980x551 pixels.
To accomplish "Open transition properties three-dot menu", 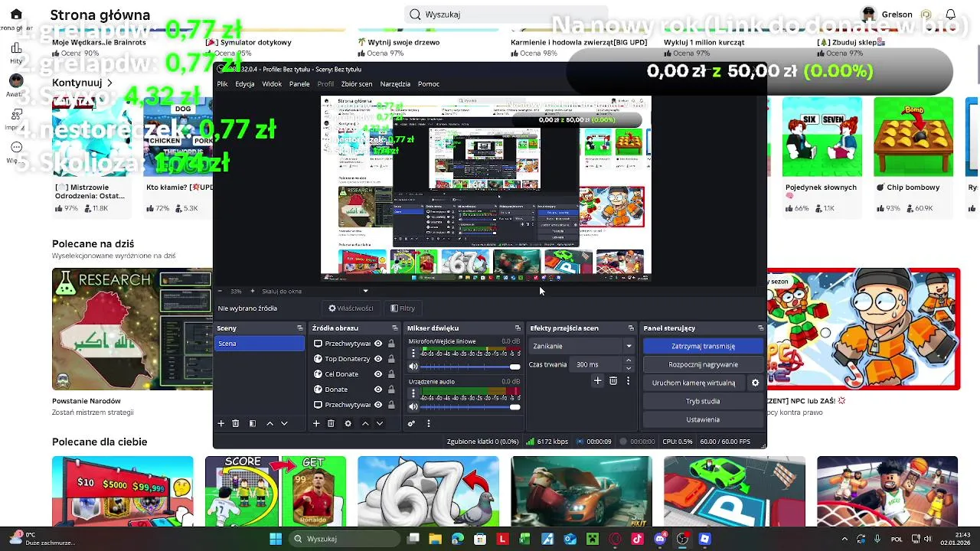I will pos(628,380).
